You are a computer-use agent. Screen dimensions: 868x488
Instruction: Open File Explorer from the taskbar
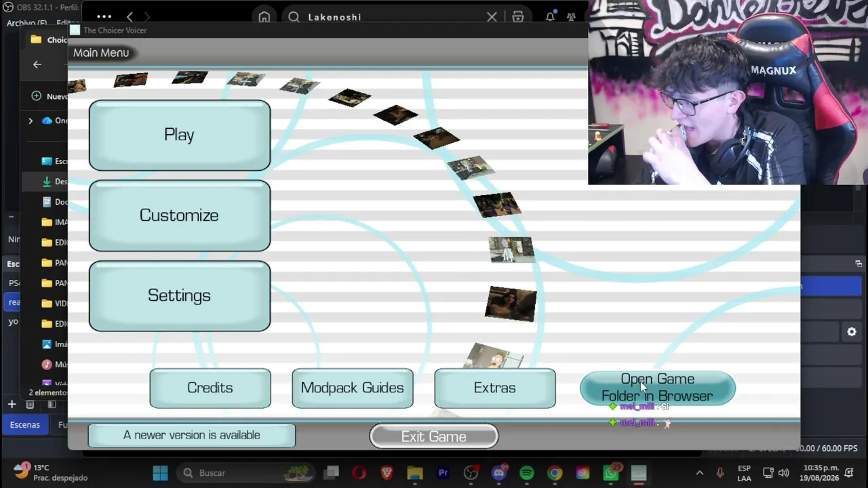tap(415, 472)
